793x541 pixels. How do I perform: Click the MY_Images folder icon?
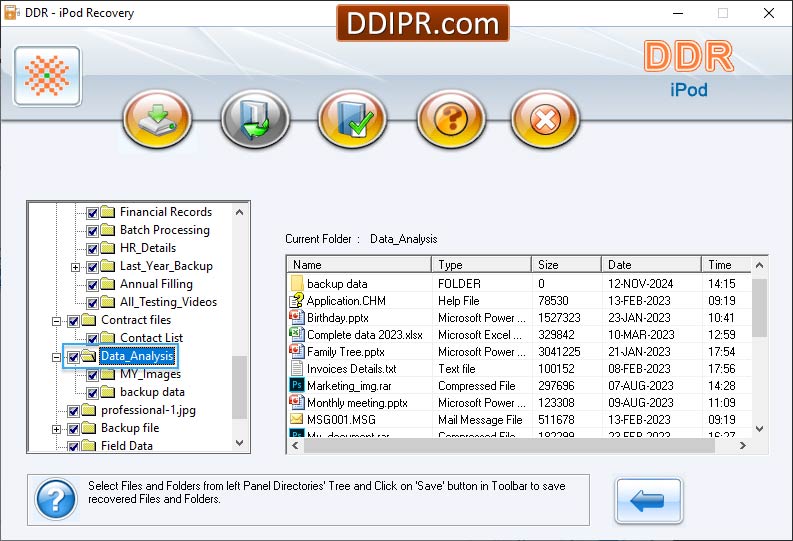click(107, 374)
